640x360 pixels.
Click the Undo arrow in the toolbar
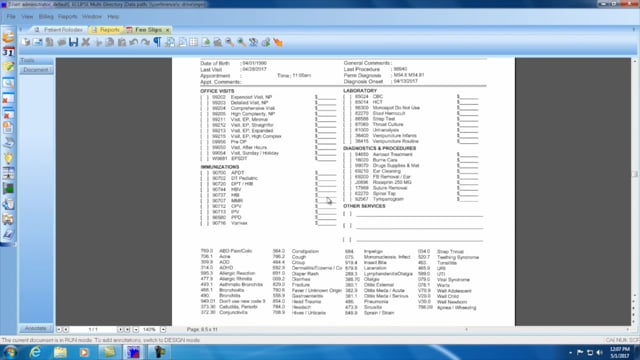[x=133, y=42]
